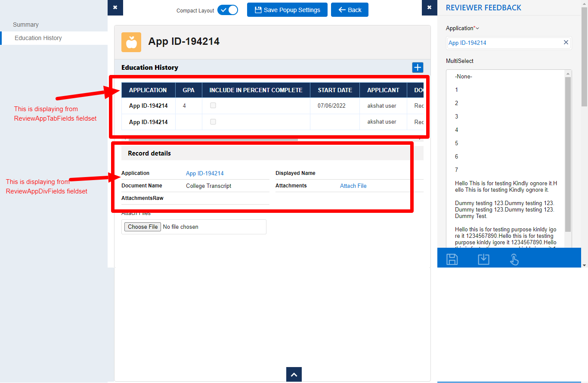
Task: Click the download-to-tray icon in footer
Action: (483, 259)
